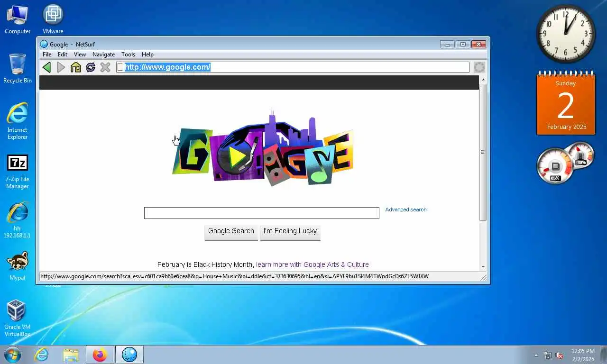Screen dimensions: 607x364
Task: Click the page favicon in the URL bar
Action: [120, 67]
